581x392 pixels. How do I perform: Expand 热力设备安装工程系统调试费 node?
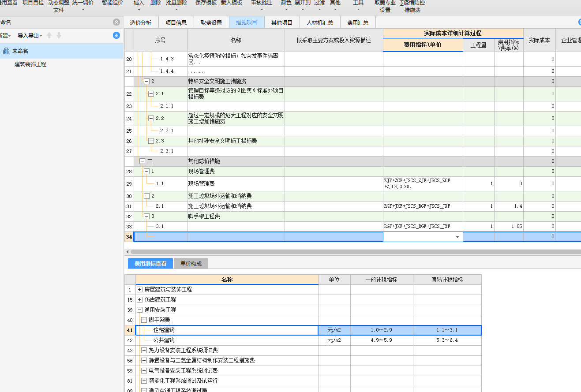tap(144, 351)
